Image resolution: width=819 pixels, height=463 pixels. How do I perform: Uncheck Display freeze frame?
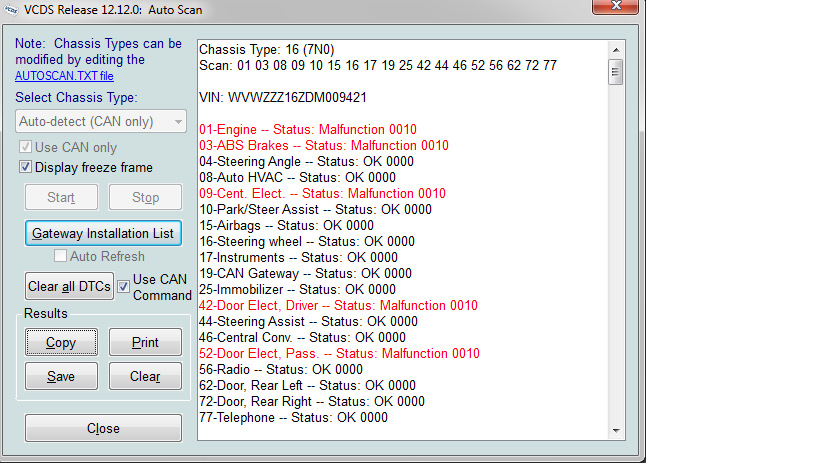coord(25,167)
